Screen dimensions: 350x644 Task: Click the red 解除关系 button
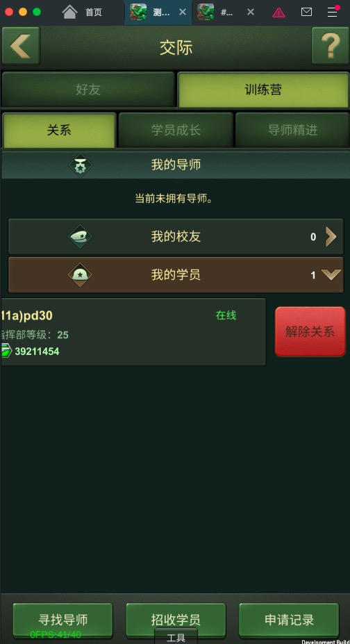[x=310, y=331]
